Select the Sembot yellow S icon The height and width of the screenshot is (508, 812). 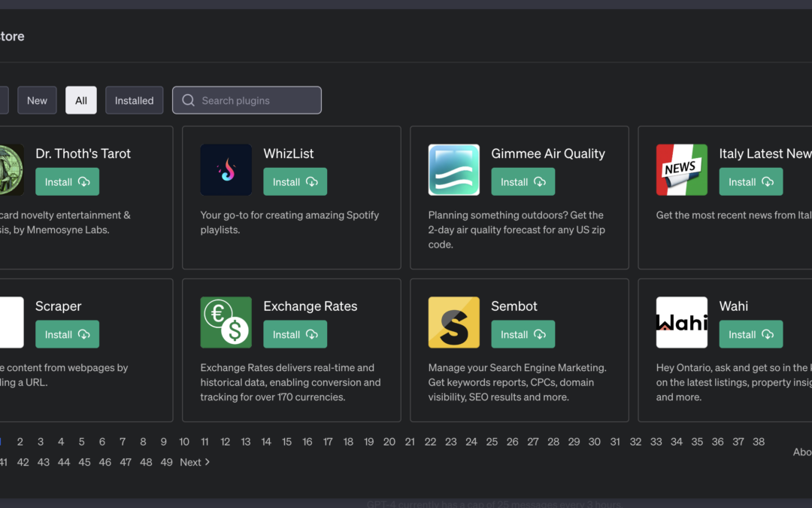pyautogui.click(x=453, y=322)
